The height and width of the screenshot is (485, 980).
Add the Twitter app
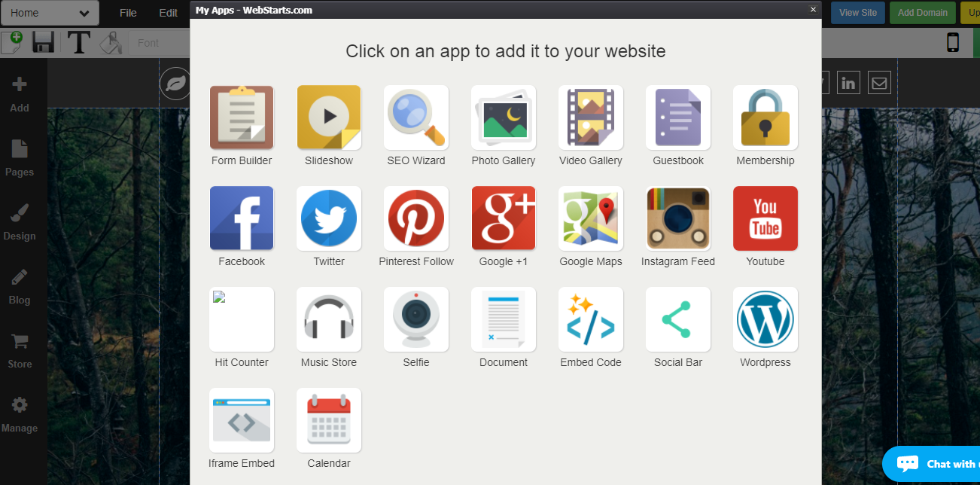329,218
